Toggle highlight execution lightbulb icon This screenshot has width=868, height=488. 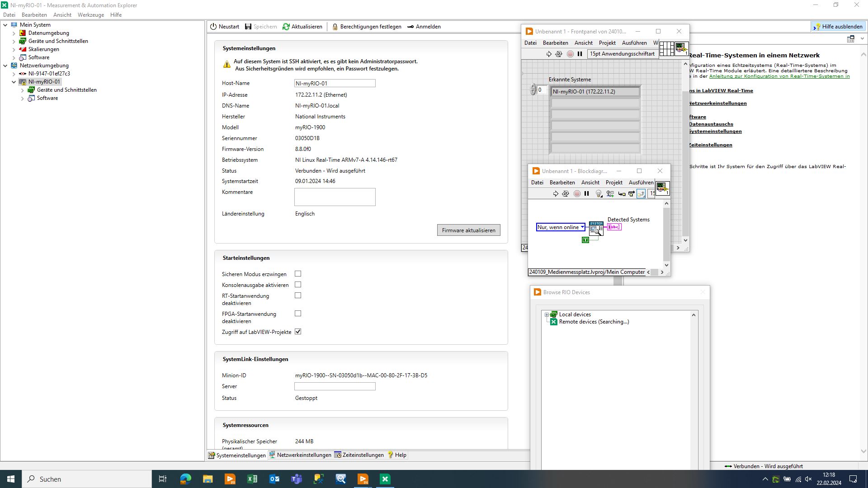(599, 194)
